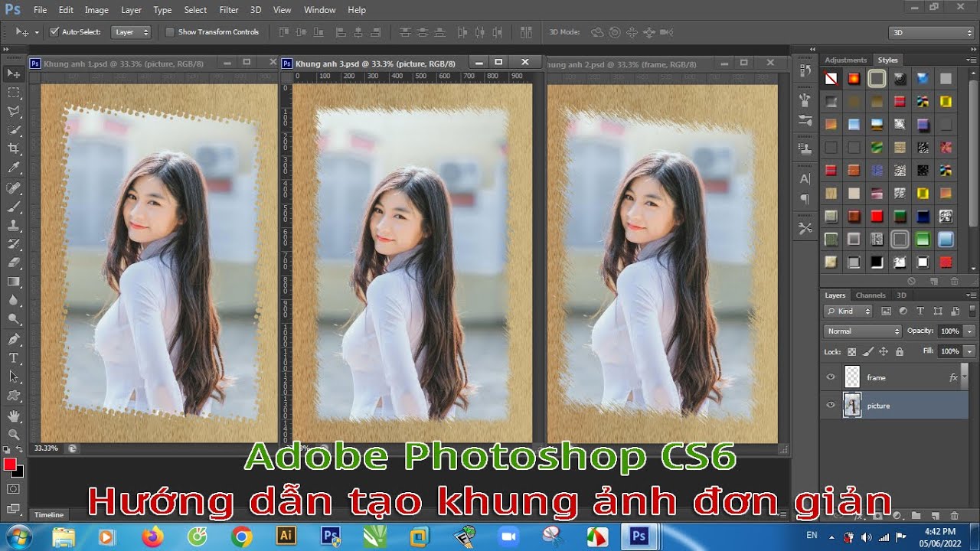
Task: Select the Hand tool
Action: [x=14, y=416]
